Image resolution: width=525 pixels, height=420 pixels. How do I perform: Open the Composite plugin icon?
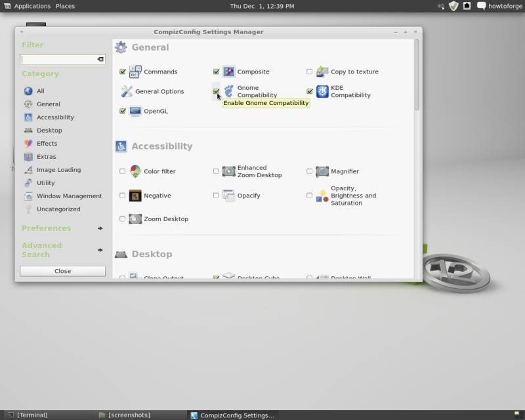(x=228, y=72)
